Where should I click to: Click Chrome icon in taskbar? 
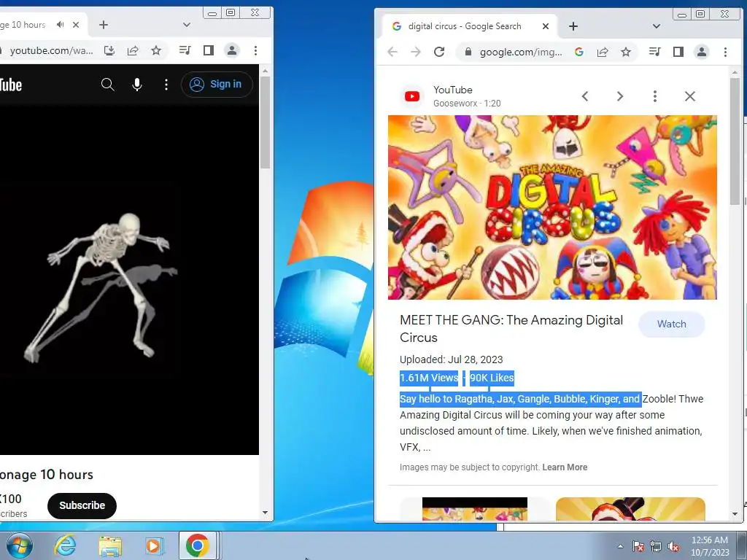[x=198, y=545]
